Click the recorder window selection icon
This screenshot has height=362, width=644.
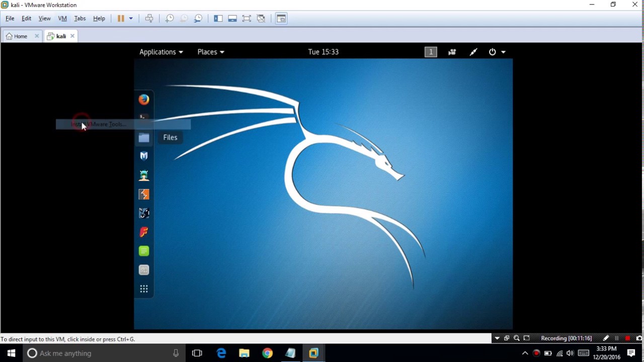click(x=507, y=338)
